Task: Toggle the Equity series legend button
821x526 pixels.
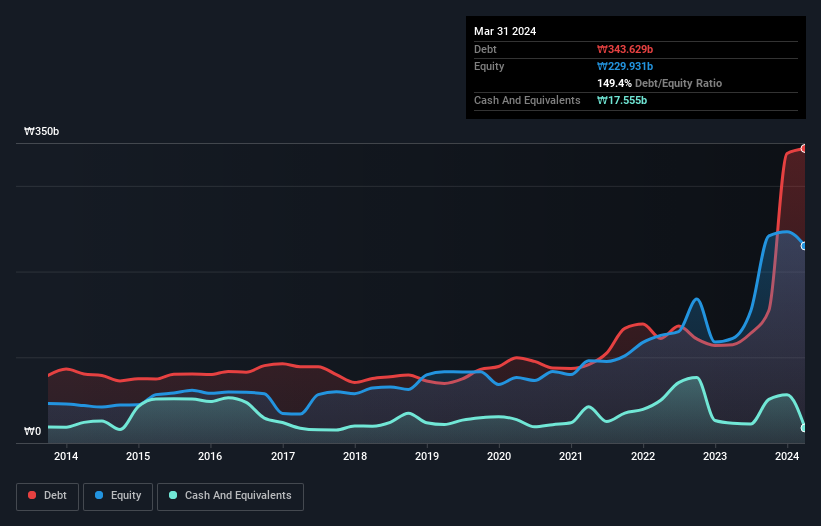Action: pyautogui.click(x=118, y=496)
